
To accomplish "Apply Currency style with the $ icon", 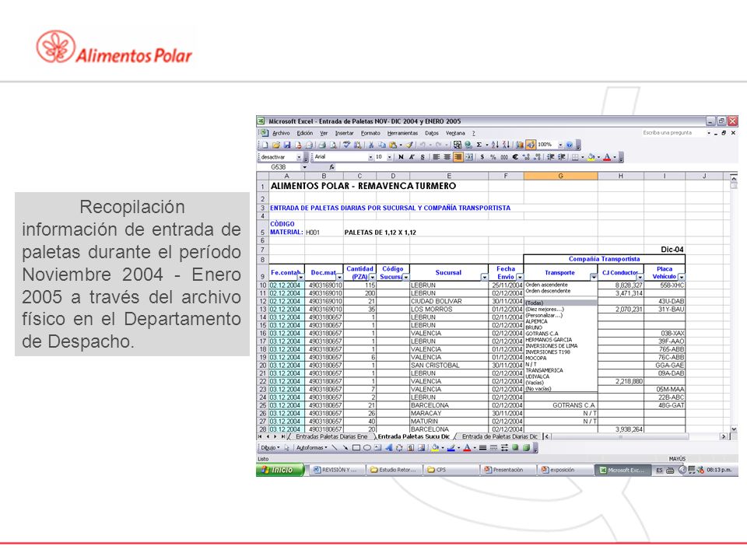I will (x=482, y=156).
